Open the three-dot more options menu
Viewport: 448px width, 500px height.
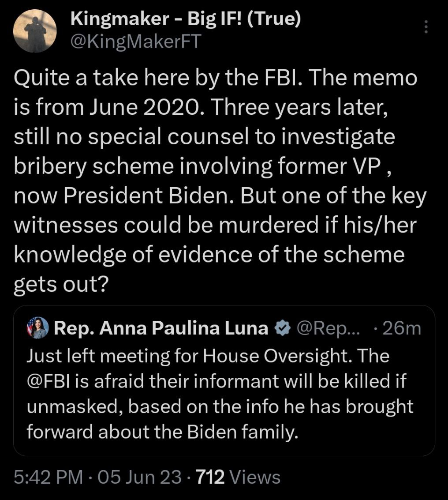coord(426,27)
